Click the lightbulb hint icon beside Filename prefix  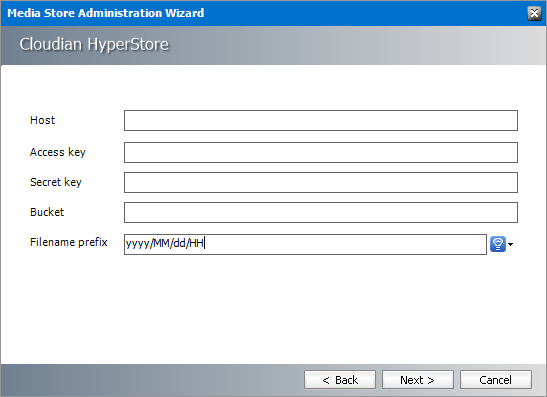(498, 244)
